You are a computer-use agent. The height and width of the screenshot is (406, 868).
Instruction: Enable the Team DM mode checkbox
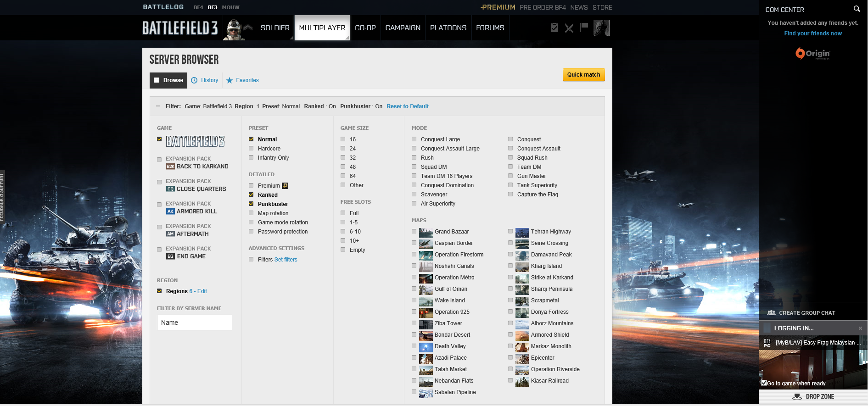click(x=510, y=167)
